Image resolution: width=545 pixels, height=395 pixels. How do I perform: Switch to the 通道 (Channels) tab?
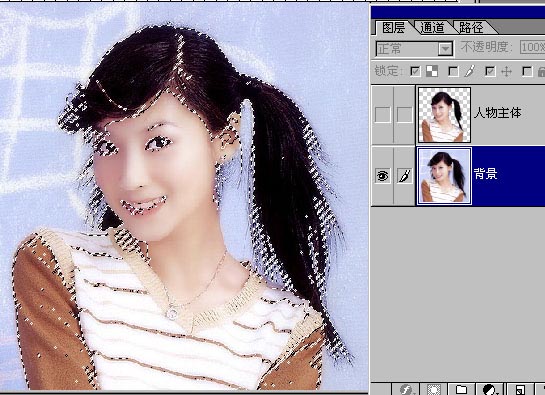click(432, 27)
